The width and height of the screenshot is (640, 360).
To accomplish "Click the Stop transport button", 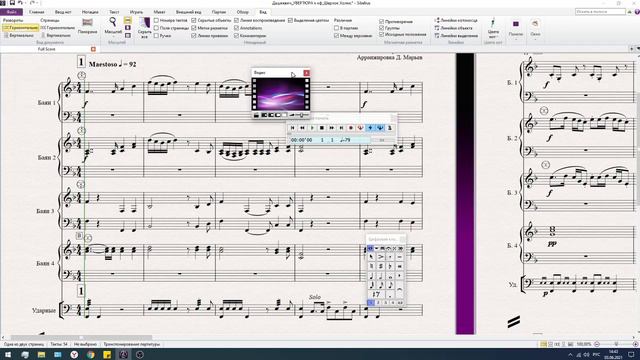I will (322, 128).
